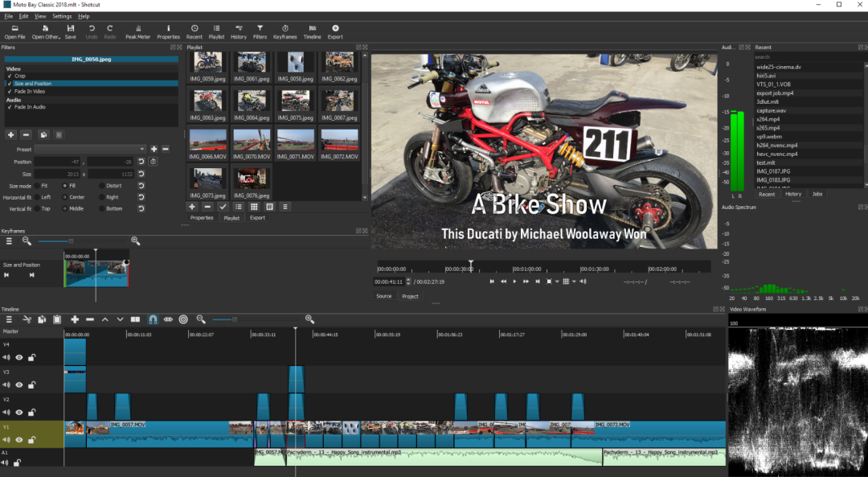Click the ripple all tracks icon

point(183,319)
